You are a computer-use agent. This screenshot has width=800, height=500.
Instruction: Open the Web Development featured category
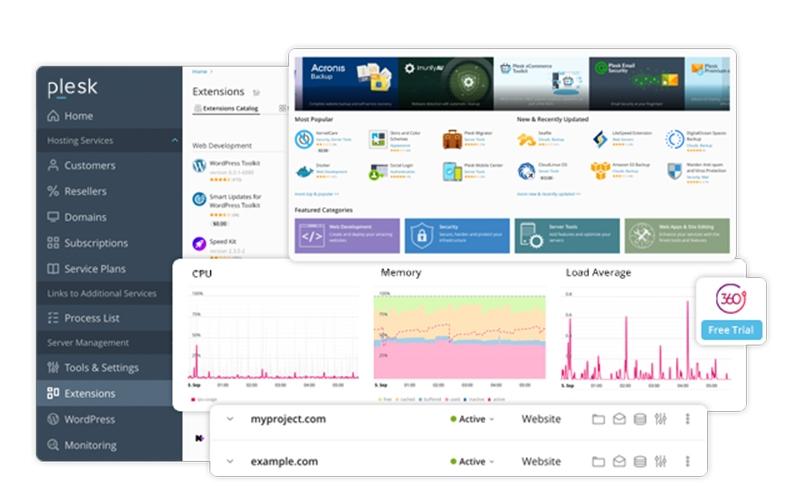347,236
